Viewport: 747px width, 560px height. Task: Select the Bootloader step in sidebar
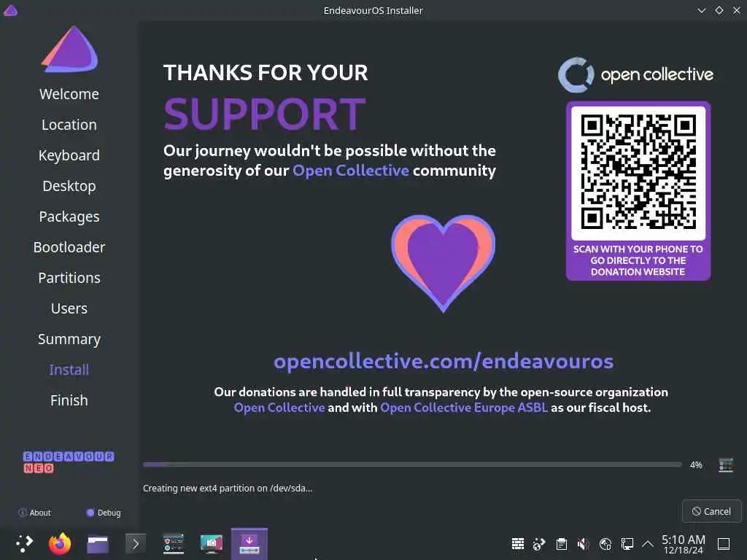click(x=69, y=247)
